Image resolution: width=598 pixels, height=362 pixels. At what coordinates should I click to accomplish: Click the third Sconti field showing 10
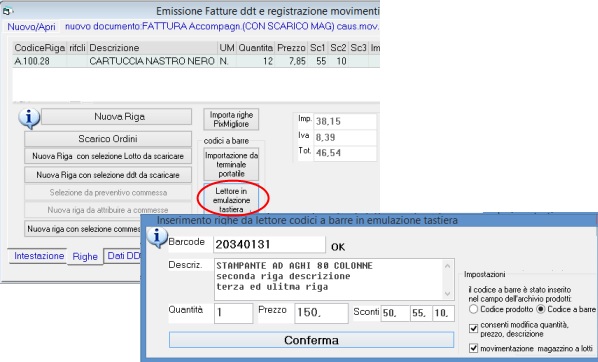tap(443, 313)
